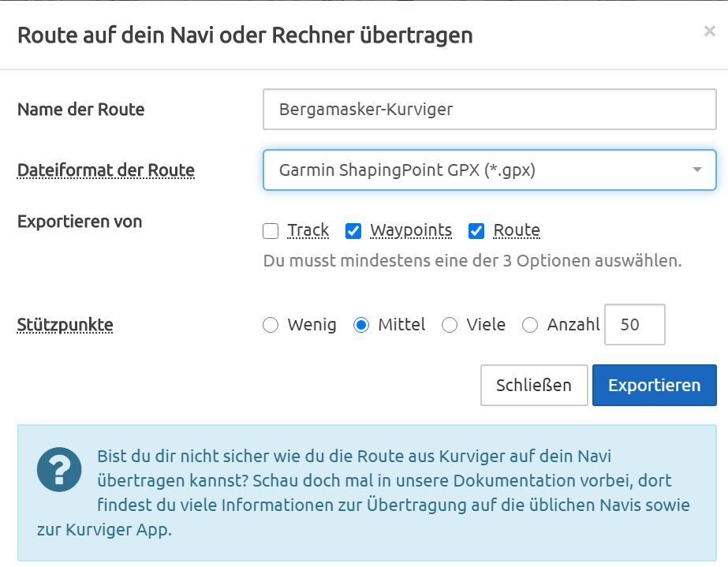Uncheck the Waypoints checkbox
The width and height of the screenshot is (728, 567).
coord(353,231)
